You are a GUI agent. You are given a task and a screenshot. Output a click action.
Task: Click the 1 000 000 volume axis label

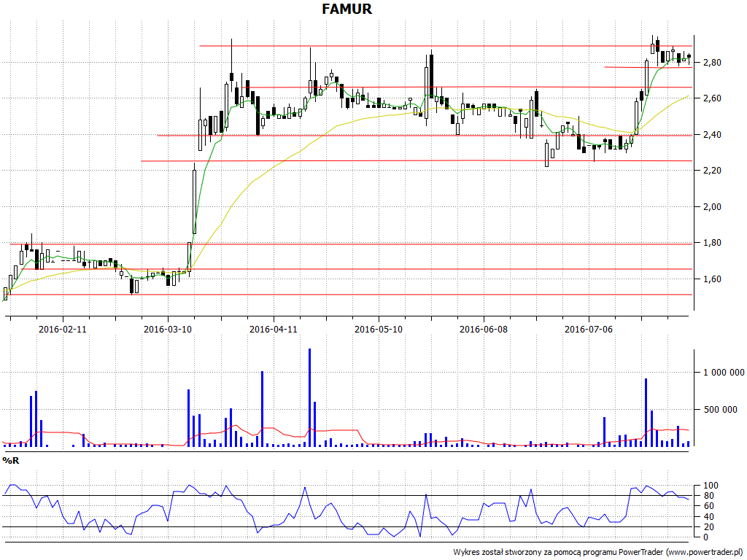click(x=724, y=373)
